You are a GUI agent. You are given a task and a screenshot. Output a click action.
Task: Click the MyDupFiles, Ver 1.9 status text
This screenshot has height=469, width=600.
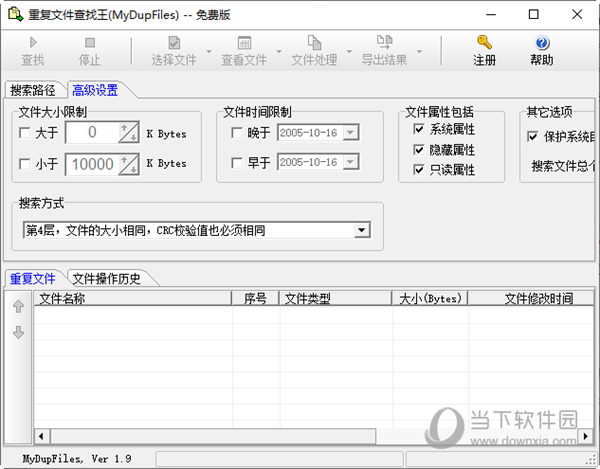pyautogui.click(x=77, y=458)
